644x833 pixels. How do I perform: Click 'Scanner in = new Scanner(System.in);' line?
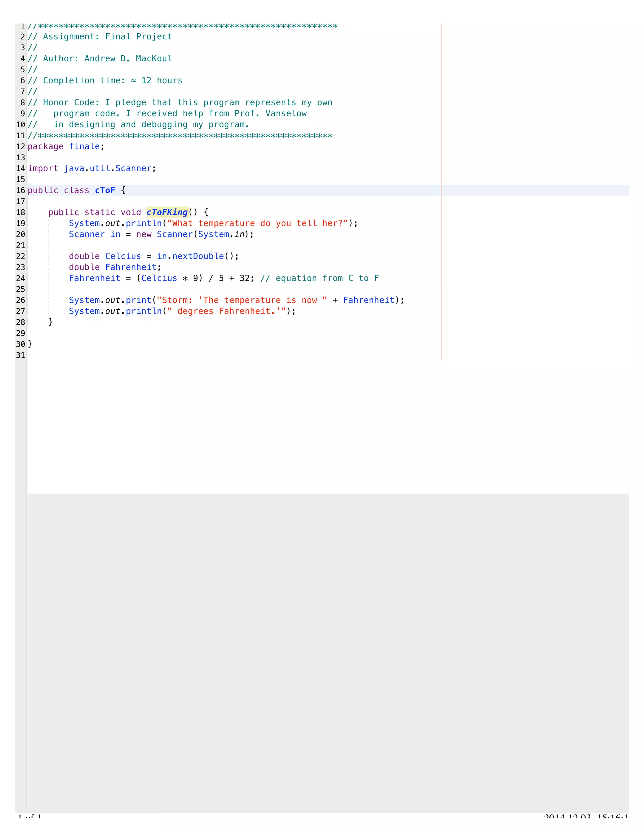[161, 234]
